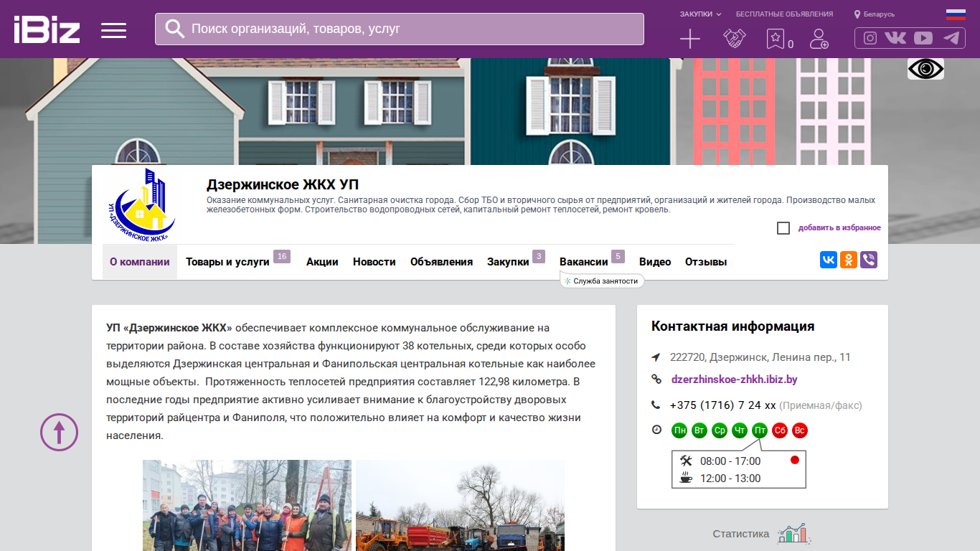The image size is (980, 551).
Task: Select the Ср weekday circle
Action: 720,430
